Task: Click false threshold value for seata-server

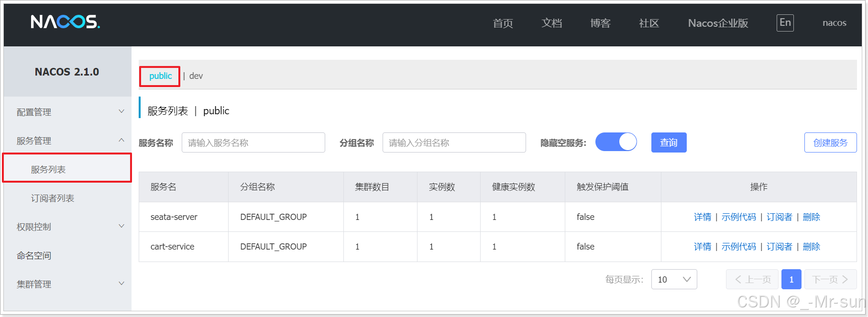Action: click(585, 217)
